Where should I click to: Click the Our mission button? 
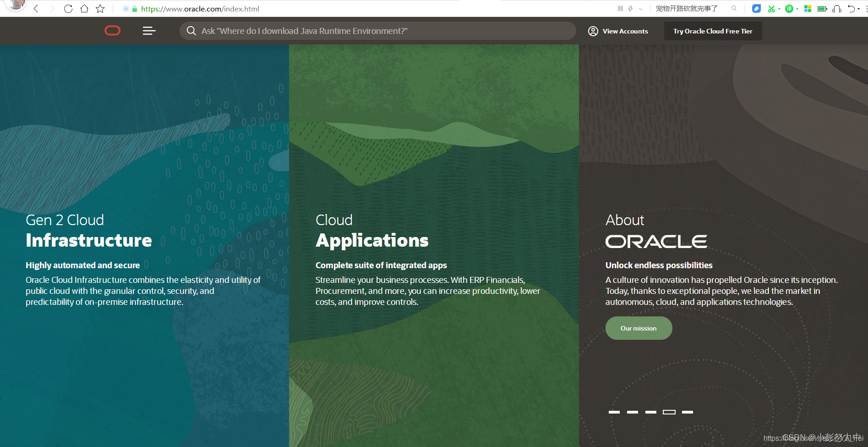(x=639, y=328)
